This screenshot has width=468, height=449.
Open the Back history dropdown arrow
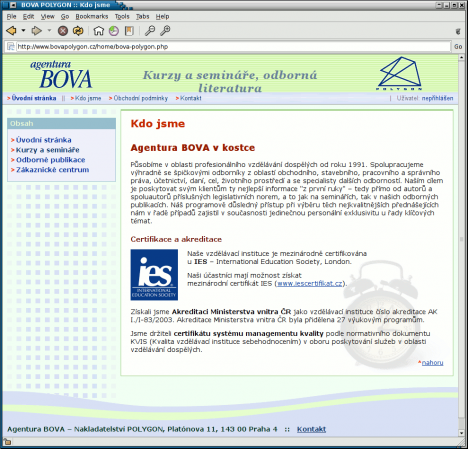tap(23, 31)
